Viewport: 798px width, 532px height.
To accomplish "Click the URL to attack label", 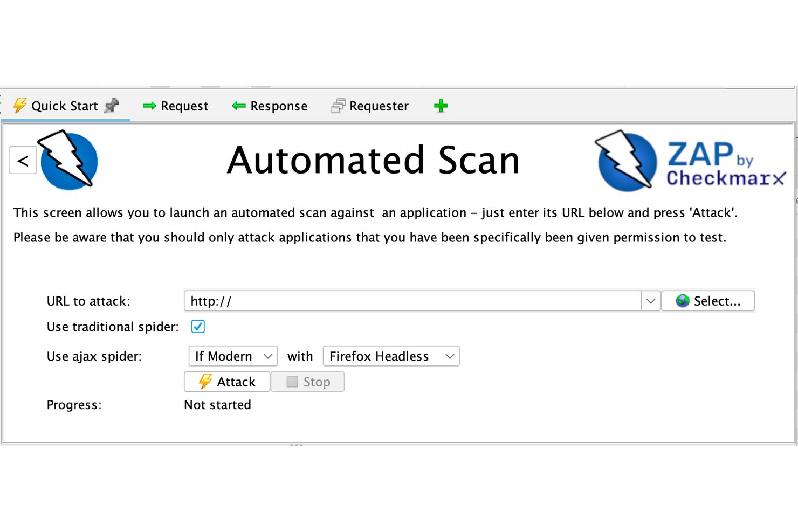I will tap(88, 301).
